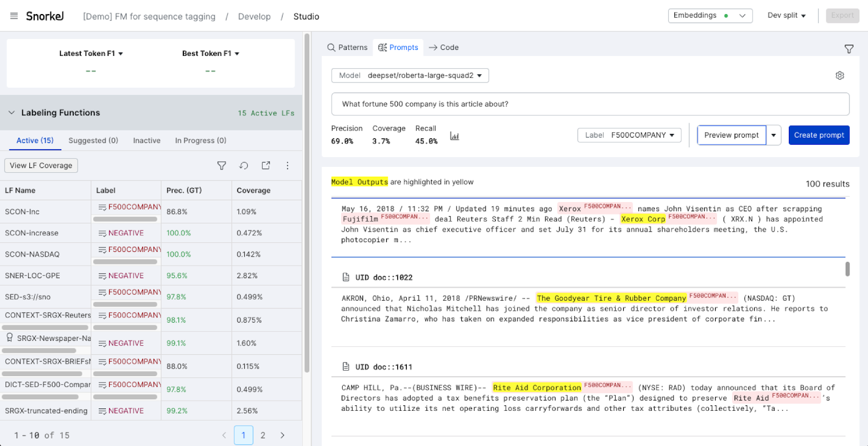868x446 pixels.
Task: Click document icon for UID doc::1022
Action: 346,277
